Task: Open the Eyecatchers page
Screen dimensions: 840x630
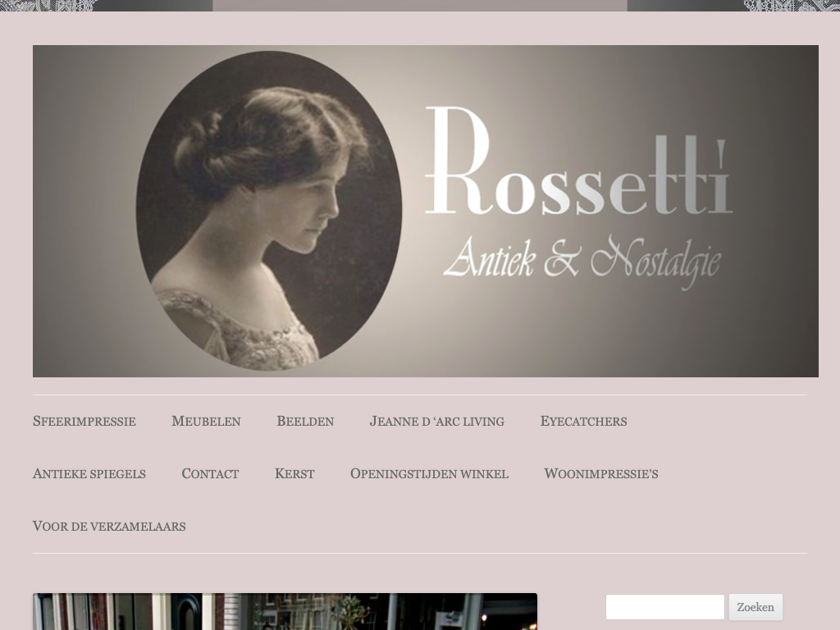Action: point(583,421)
